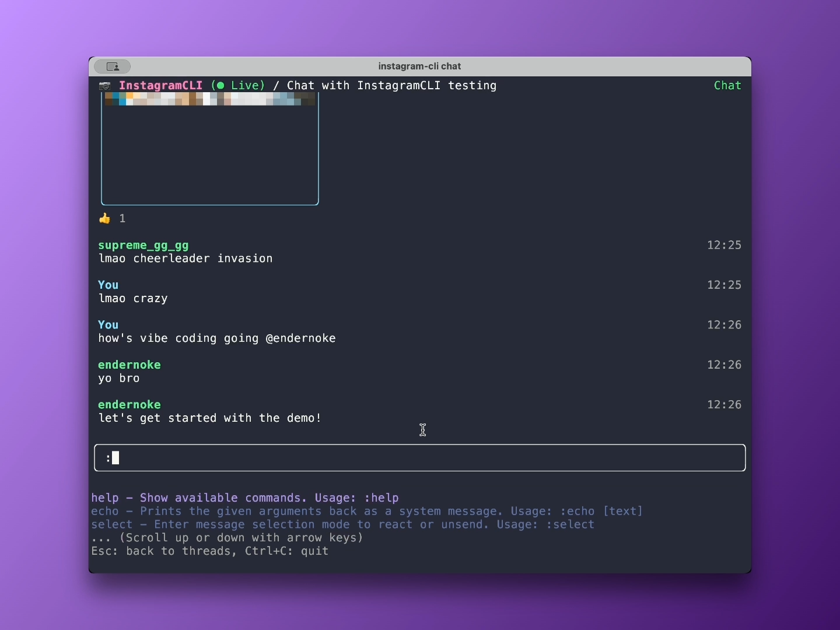Image resolution: width=840 pixels, height=630 pixels.
Task: Click the @endernoke mention in the message
Action: click(302, 338)
